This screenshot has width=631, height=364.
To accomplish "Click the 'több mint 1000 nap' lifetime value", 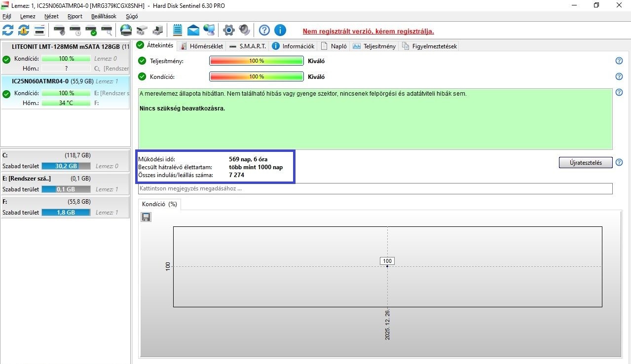I will pos(256,167).
